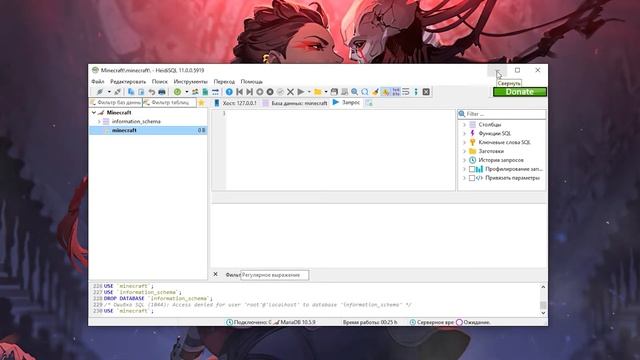This screenshot has height=360, width=640.
Task: Open the run query options dropdown
Action: (309, 92)
